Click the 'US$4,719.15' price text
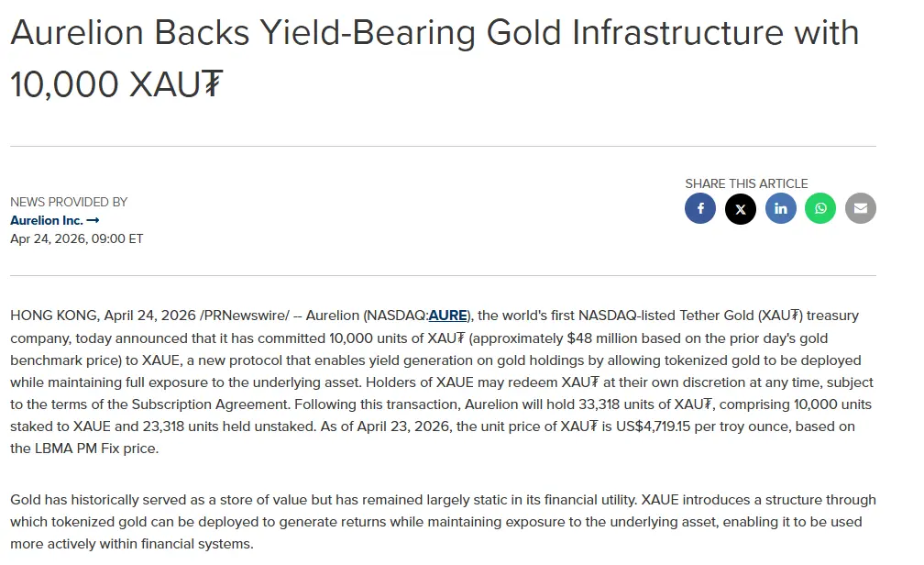The width and height of the screenshot is (924, 565). 653,427
